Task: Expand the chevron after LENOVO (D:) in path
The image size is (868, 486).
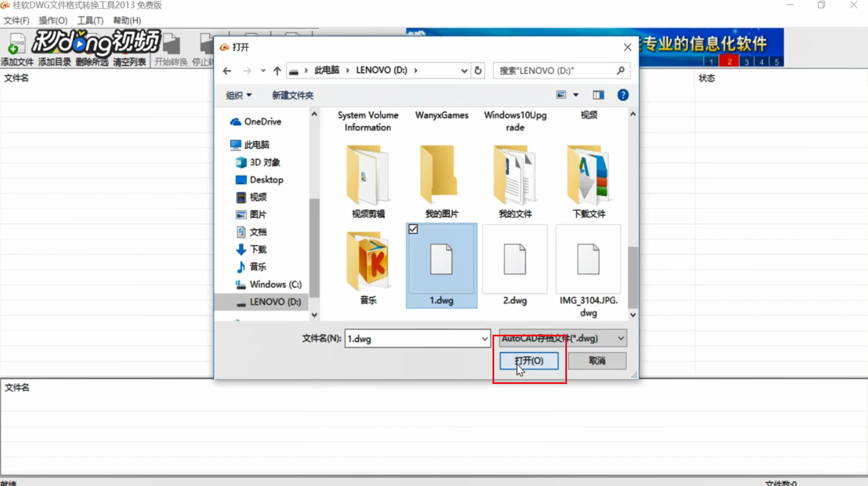Action: coord(416,70)
